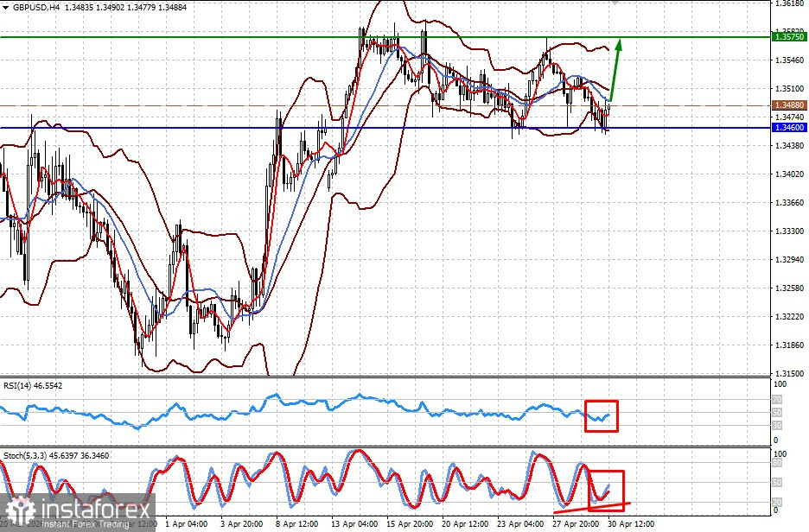Viewport: 809px width, 532px height.
Task: Click the blue 1.34600 price level tag
Action: [x=789, y=127]
